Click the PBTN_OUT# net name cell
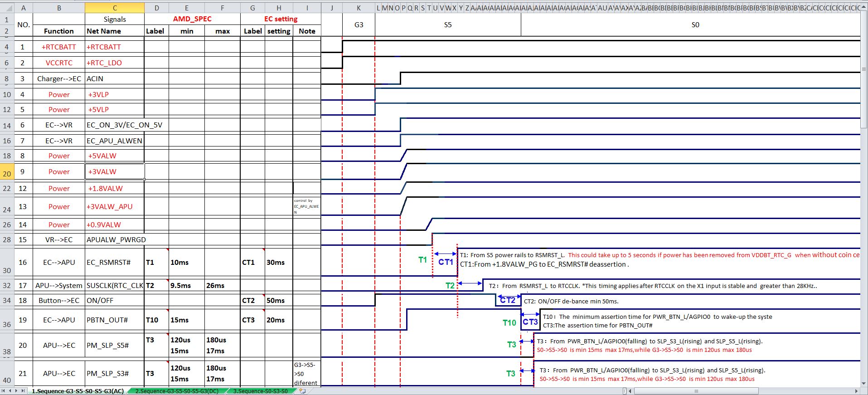This screenshot has height=395, width=868. 115,320
